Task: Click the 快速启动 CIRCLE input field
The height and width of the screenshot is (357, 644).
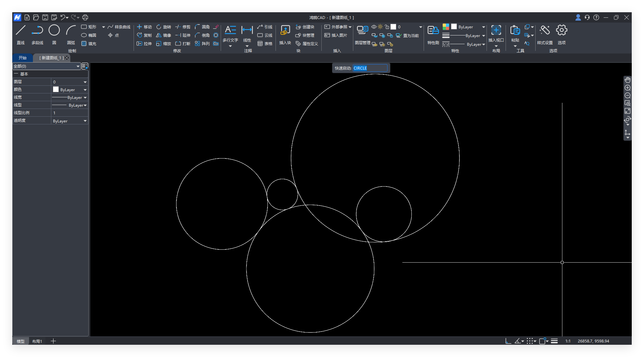Action: point(370,68)
